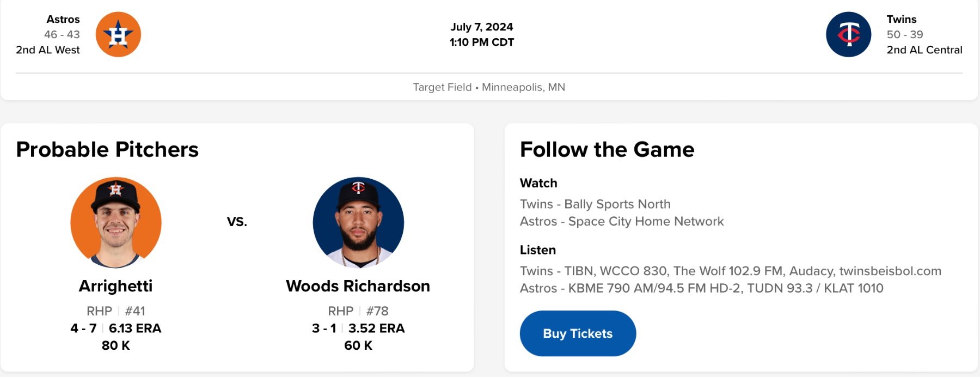Click the Twins 50 - 39 record
The image size is (980, 377).
coord(905,34)
